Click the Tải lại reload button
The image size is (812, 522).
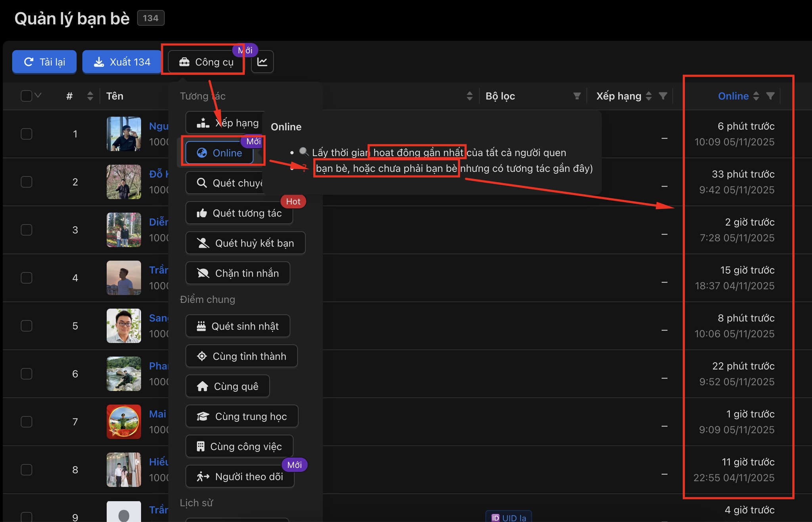(44, 62)
